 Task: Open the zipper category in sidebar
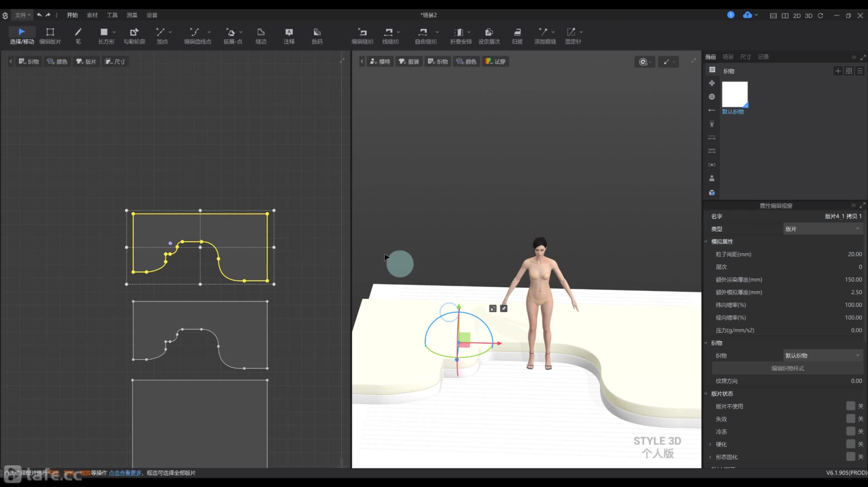pos(712,124)
